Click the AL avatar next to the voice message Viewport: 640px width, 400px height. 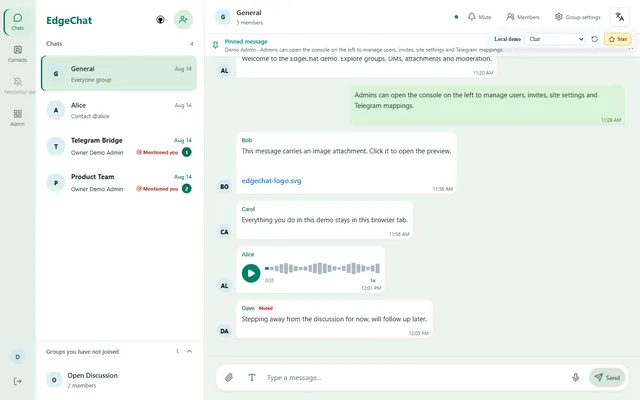click(x=224, y=286)
